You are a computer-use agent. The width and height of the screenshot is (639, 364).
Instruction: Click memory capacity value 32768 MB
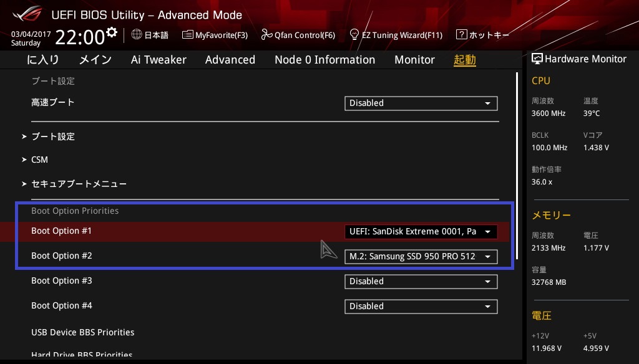[549, 282]
